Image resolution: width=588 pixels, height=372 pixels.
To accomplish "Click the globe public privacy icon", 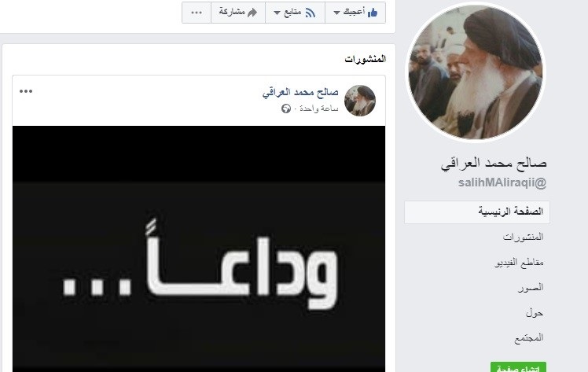I will (286, 109).
